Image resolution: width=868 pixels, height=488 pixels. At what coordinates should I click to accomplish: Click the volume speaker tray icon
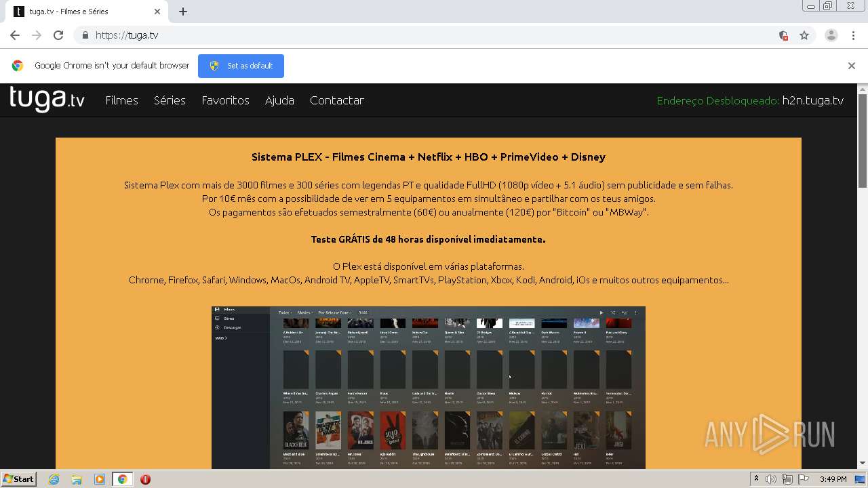pos(771,479)
